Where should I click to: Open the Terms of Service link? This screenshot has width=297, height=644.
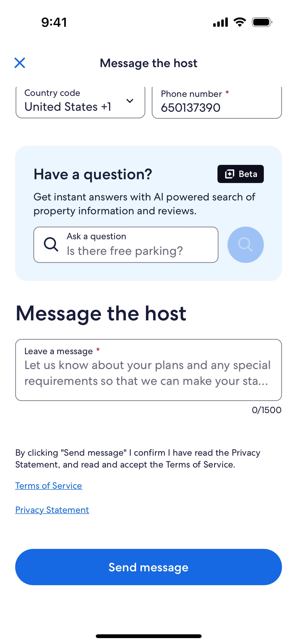[49, 486]
